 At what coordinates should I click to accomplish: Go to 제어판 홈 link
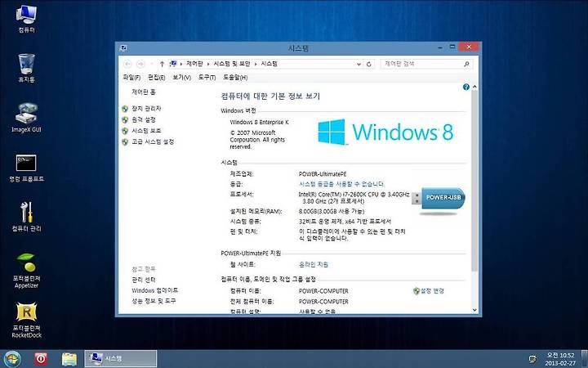click(144, 92)
